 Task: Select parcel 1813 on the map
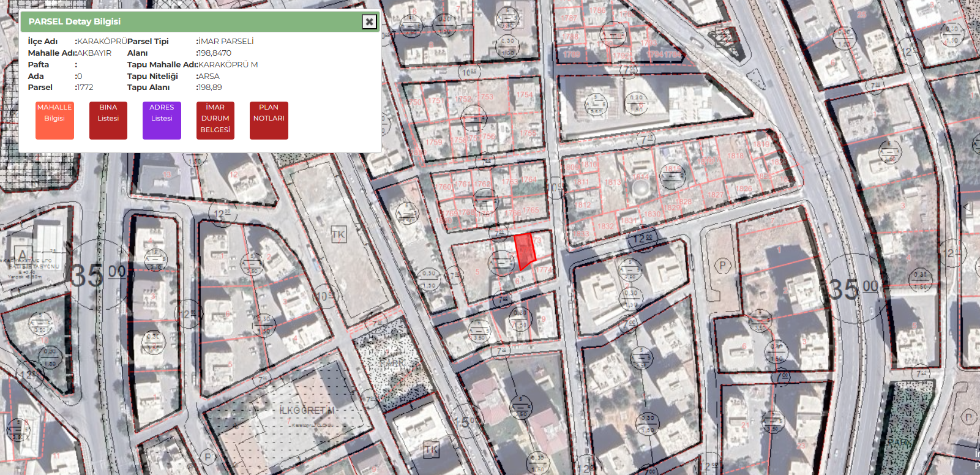coord(612,182)
